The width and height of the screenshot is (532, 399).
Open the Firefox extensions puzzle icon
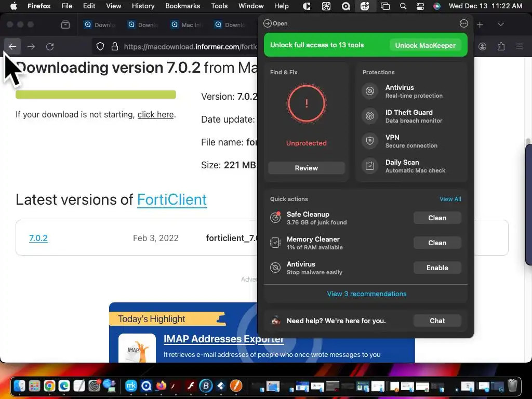[x=501, y=46]
